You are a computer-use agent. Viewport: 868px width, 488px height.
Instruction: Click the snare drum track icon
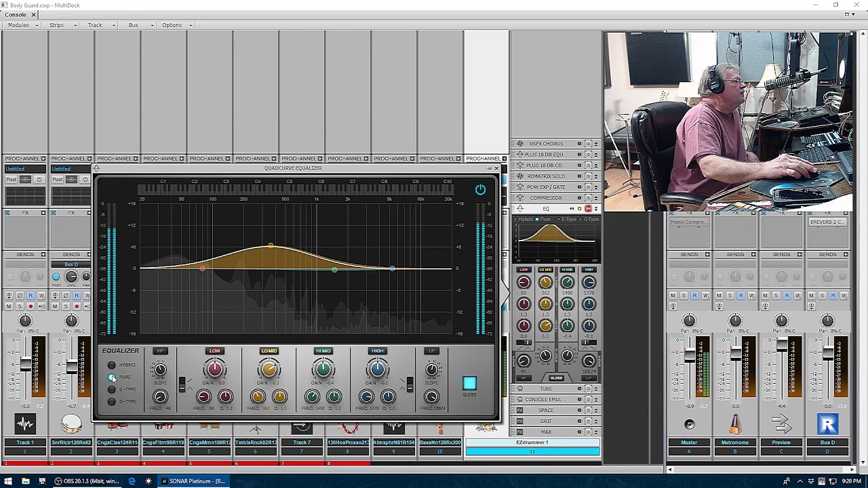(x=71, y=425)
